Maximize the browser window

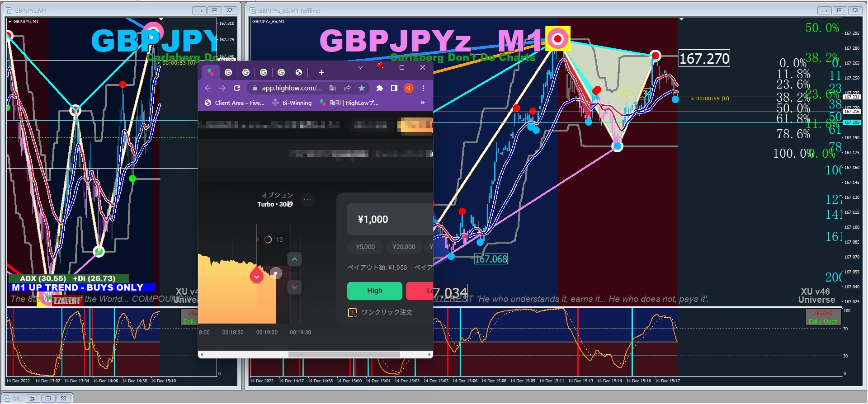[402, 67]
